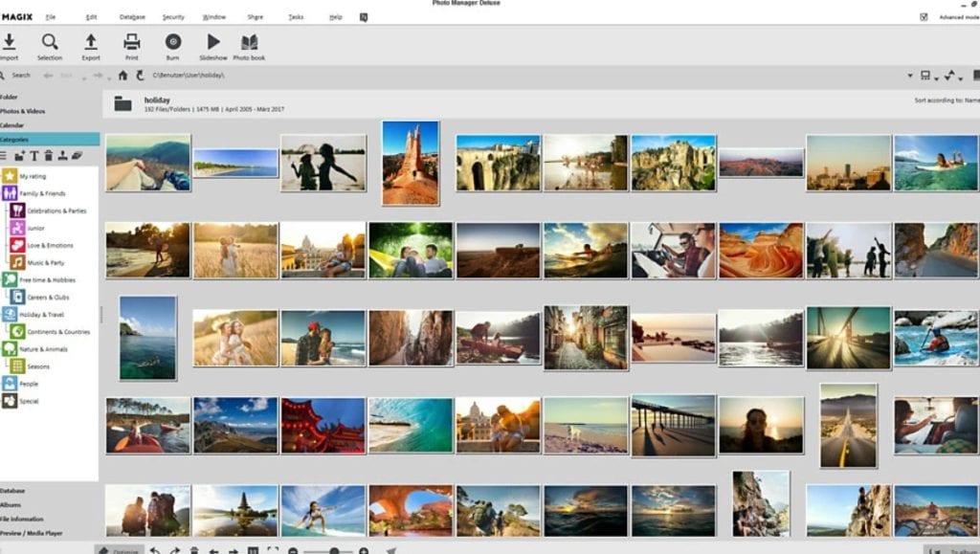Select the My rating category
This screenshot has width=980, height=554.
[33, 176]
